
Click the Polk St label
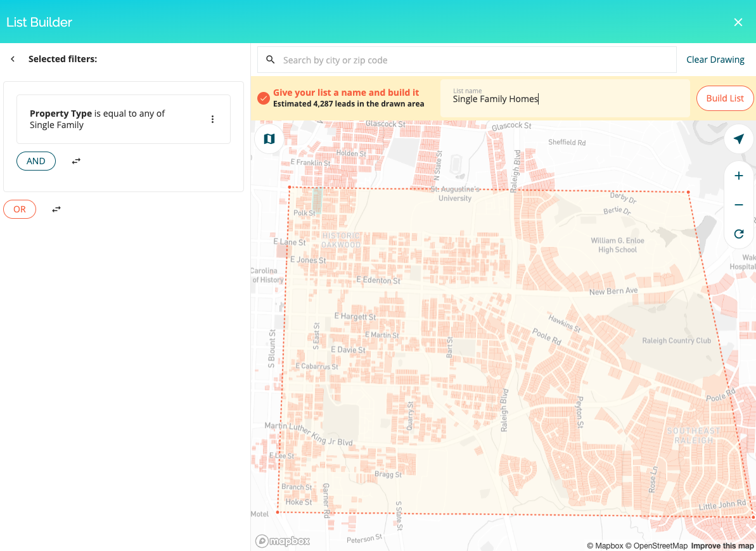[304, 213]
